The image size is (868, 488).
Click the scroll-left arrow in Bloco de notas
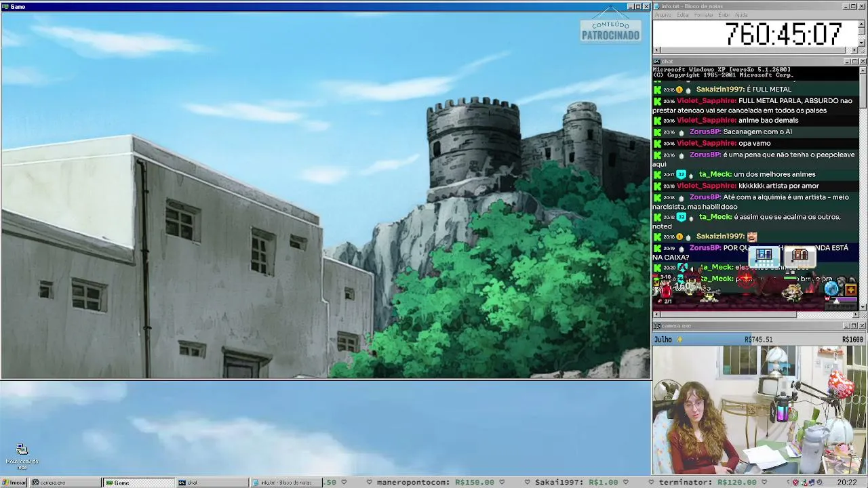point(656,49)
